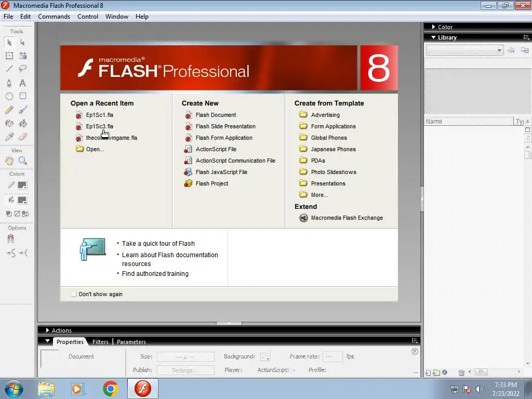This screenshot has height=399, width=532.
Task: Select the Hand tool
Action: pyautogui.click(x=9, y=161)
